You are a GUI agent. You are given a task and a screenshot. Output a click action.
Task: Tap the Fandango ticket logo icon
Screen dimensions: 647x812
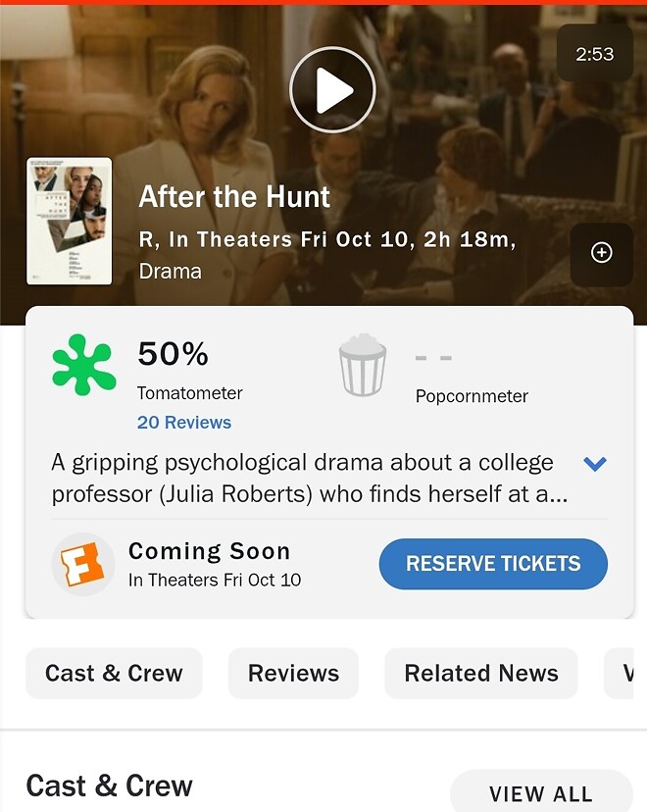[83, 564]
